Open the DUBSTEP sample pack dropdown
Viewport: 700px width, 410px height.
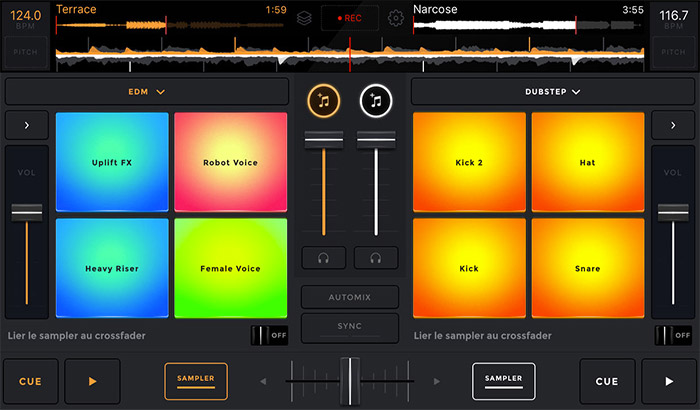click(553, 92)
